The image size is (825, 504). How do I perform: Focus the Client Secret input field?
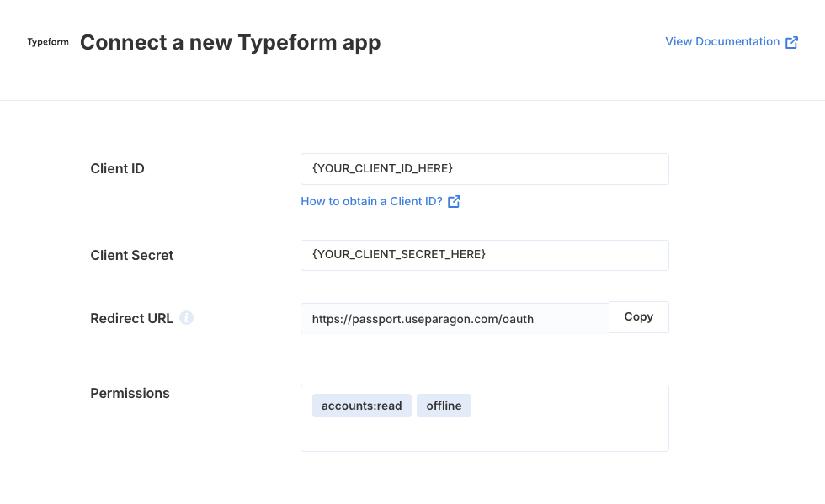pos(485,255)
